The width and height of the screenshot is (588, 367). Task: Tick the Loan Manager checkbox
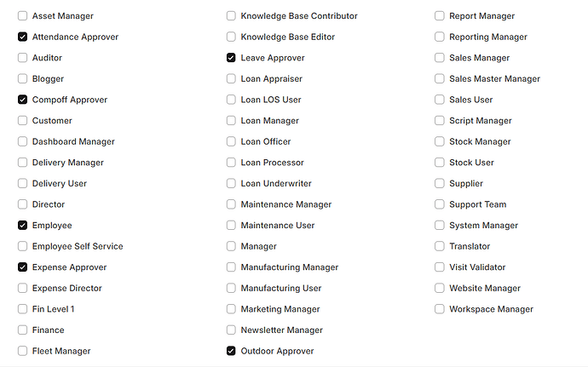tap(231, 121)
